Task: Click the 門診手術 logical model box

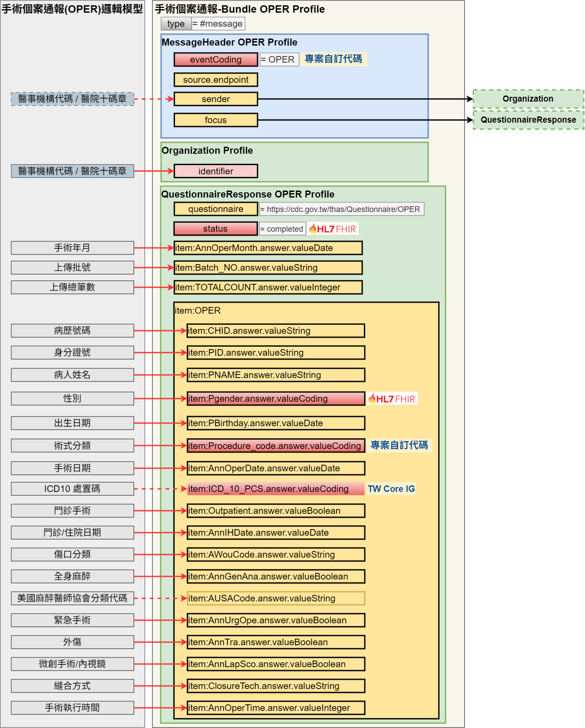Action: click(x=73, y=511)
